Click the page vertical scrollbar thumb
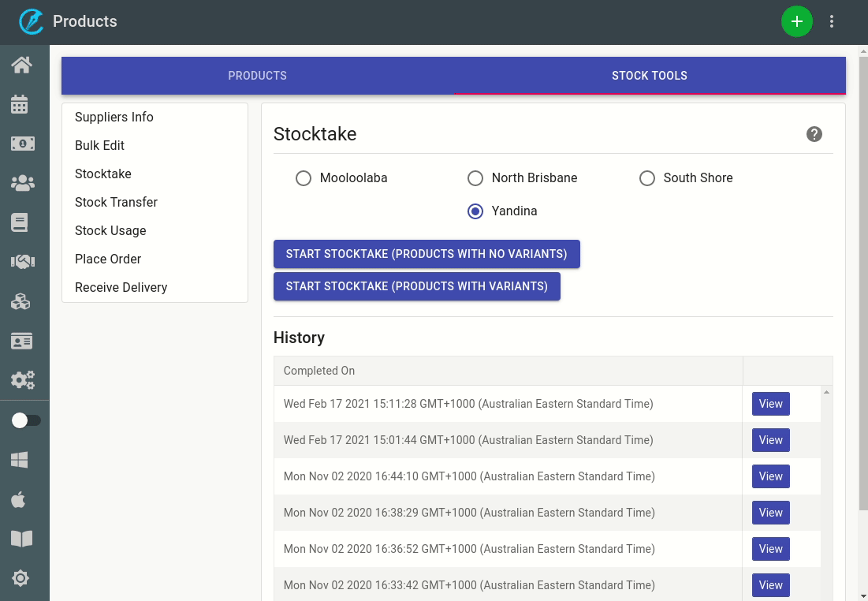Screen dimensions: 868x601 [x=863, y=284]
